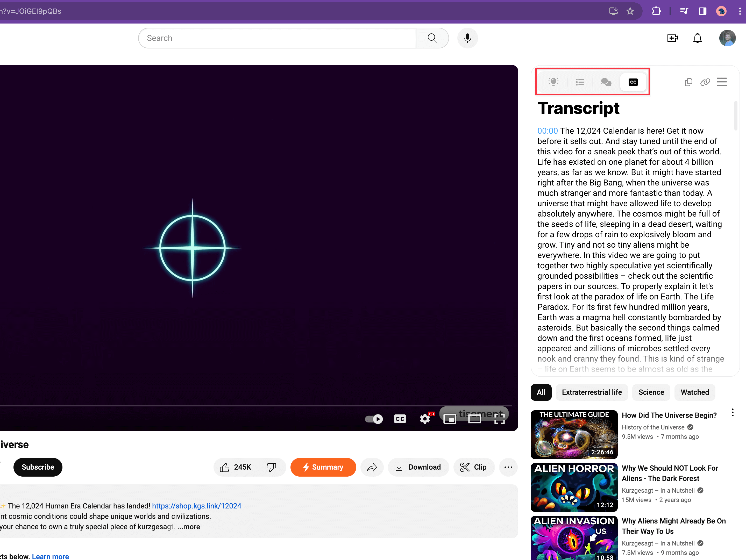Switch to the Watched filter tab
Screen dimensions: 746x560
(x=695, y=392)
